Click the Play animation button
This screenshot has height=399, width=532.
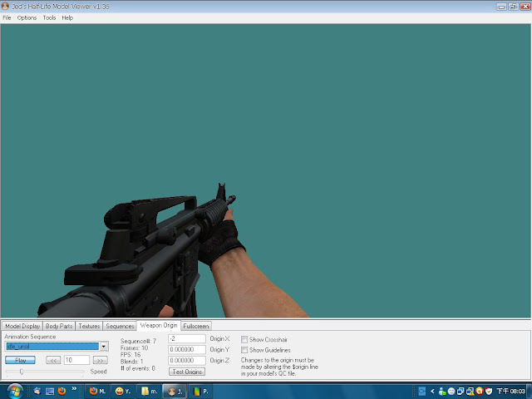pos(20,360)
